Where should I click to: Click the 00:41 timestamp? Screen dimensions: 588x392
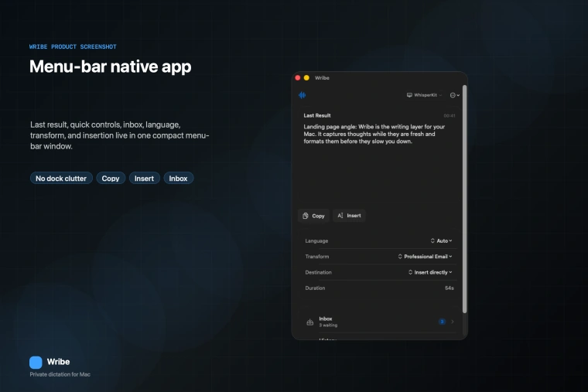click(x=450, y=116)
